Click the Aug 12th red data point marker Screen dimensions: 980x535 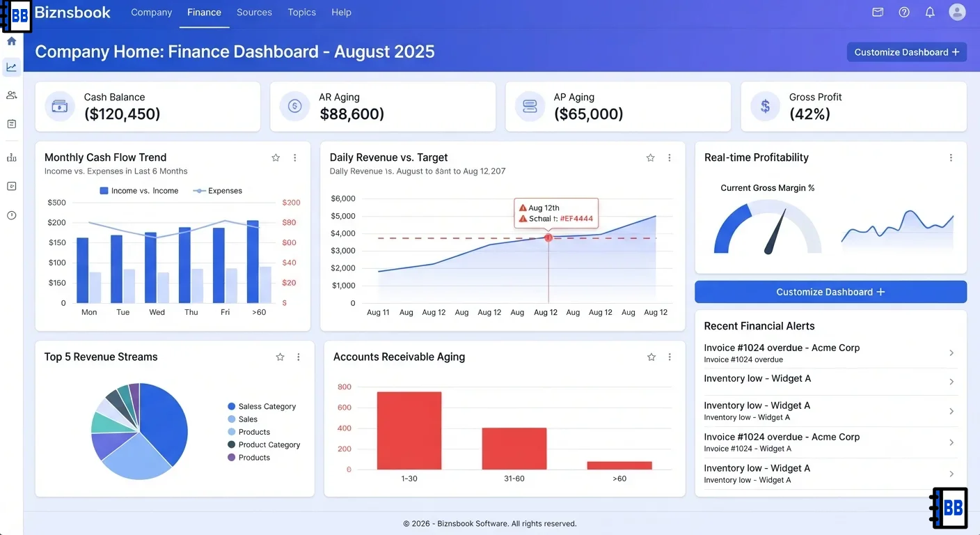548,238
